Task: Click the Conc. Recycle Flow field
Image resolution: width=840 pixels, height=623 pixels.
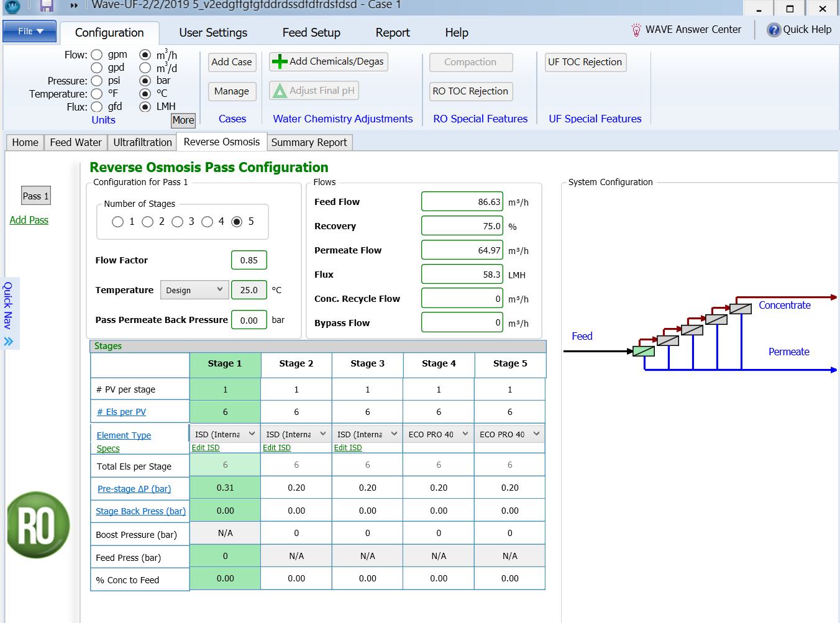Action: 462,299
